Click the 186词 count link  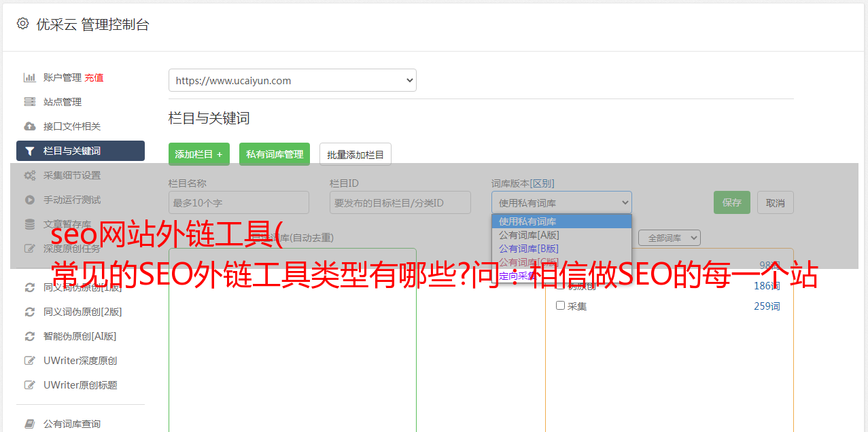[767, 286]
